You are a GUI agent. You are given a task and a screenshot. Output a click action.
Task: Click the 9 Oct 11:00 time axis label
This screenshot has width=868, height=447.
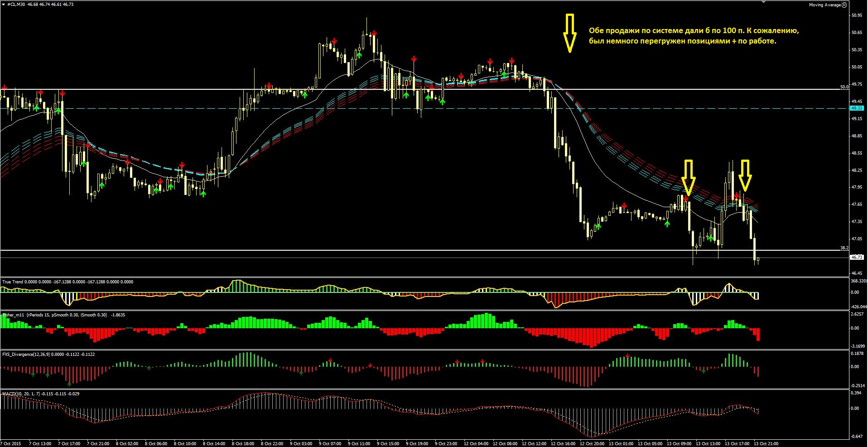point(359,444)
